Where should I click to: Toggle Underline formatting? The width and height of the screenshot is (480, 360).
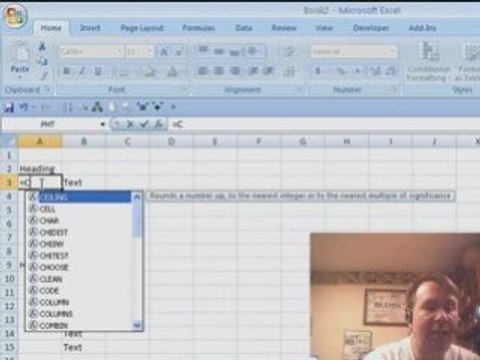point(98,71)
